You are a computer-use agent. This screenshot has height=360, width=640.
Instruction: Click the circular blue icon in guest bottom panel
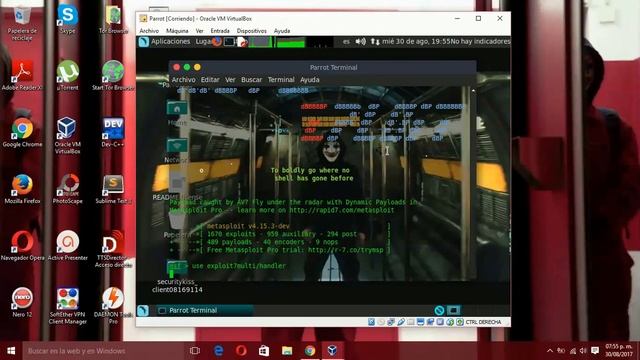439,310
